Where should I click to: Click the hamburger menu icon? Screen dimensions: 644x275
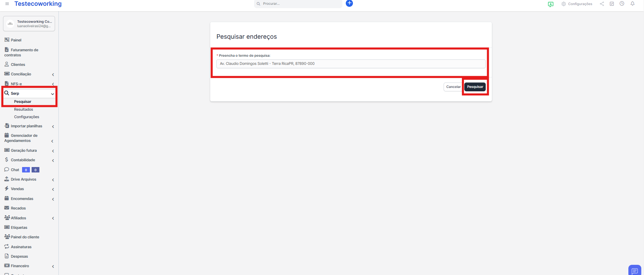click(7, 4)
